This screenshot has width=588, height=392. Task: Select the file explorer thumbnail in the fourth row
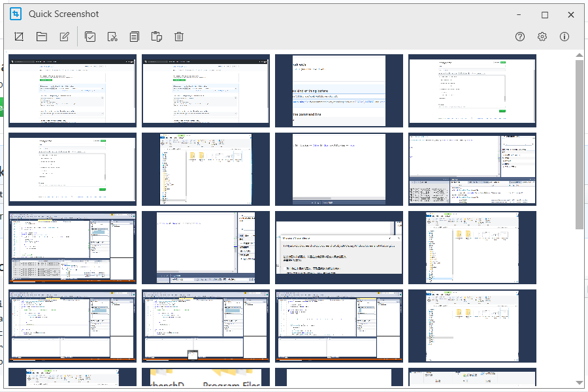coord(472,326)
